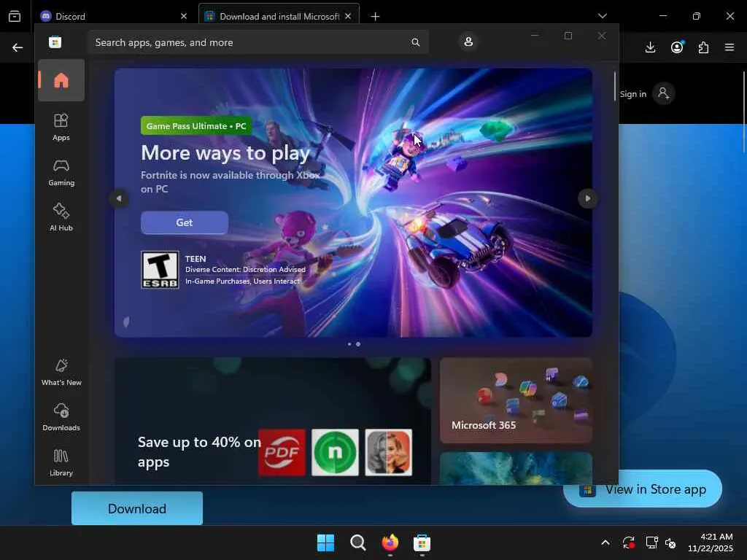The image size is (747, 560).
Task: Open the browser extensions icon
Action: 703,47
